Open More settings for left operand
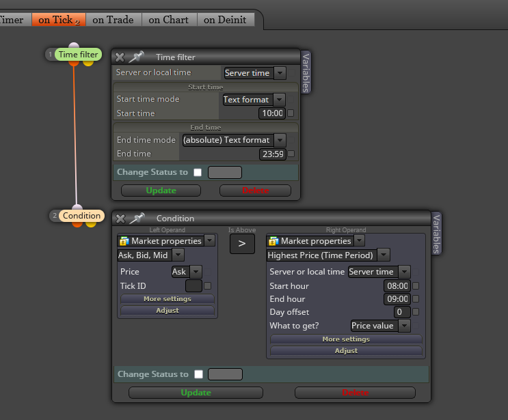Screen dimensions: 508x420 (168, 299)
